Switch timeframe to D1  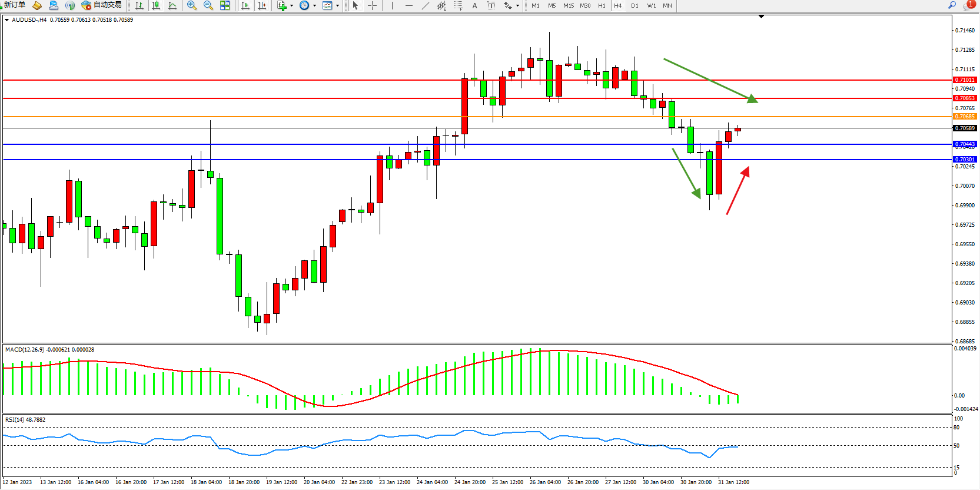tap(634, 5)
